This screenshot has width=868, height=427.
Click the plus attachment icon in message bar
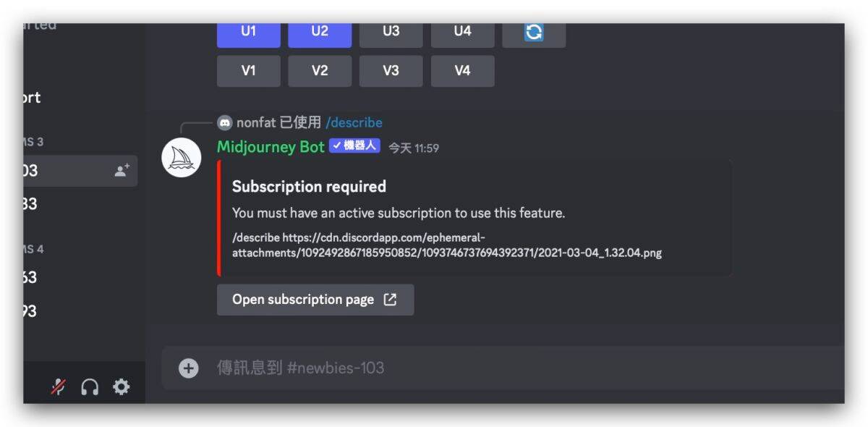coord(188,368)
